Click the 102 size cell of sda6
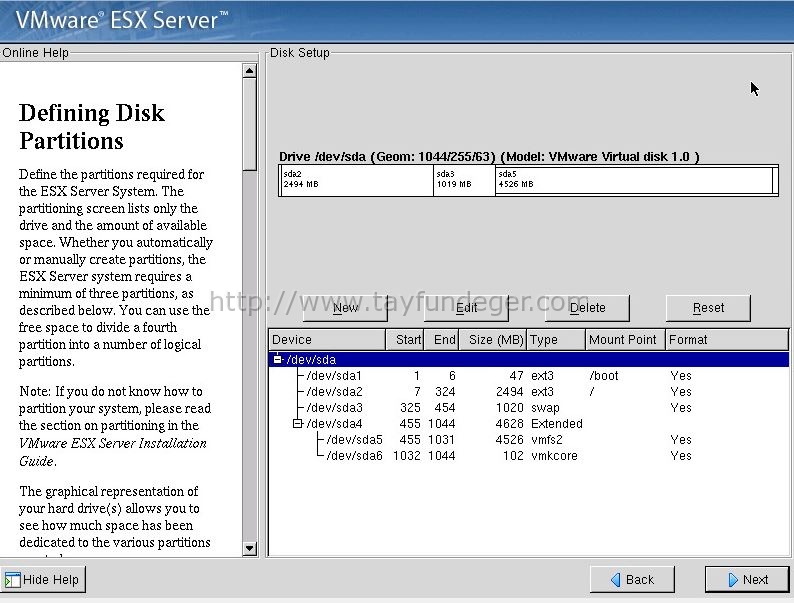The height and width of the screenshot is (603, 794). coord(513,456)
